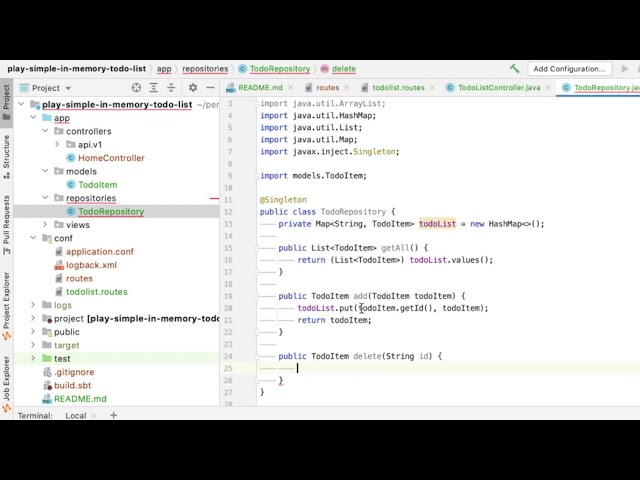
Task: Toggle folding of imports at line 3
Action: point(256,104)
